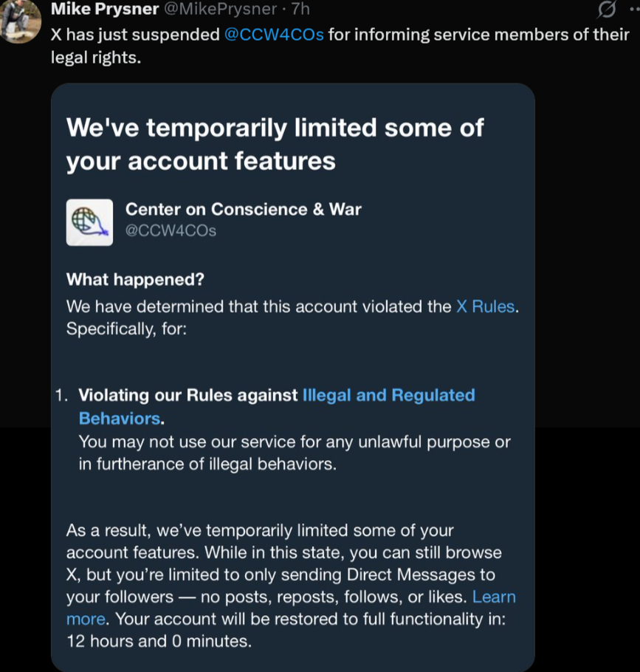Click the Center on Conscience & War logo
Image resolution: width=640 pixels, height=672 pixels.
point(89,222)
